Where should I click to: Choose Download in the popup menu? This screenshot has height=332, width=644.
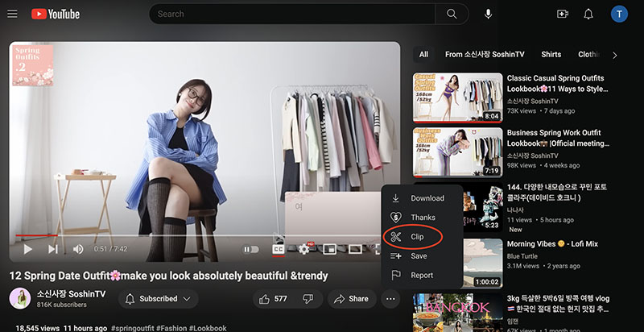point(427,198)
